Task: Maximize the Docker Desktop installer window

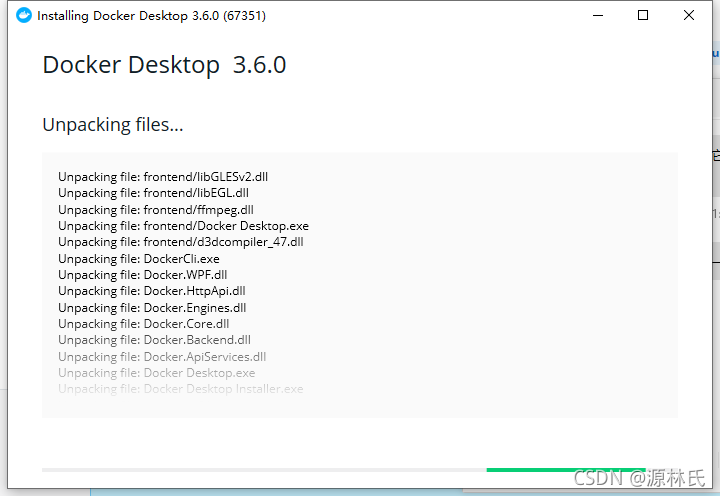Action: point(643,15)
